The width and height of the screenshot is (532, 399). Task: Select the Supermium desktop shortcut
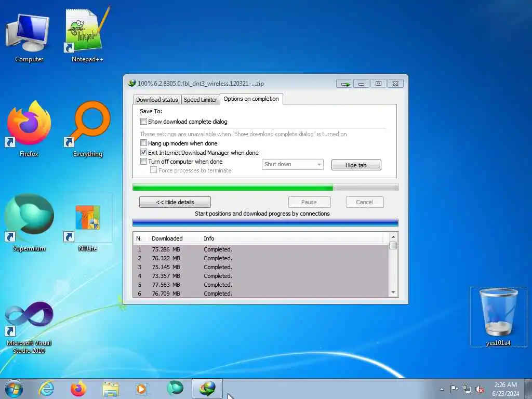tap(29, 223)
